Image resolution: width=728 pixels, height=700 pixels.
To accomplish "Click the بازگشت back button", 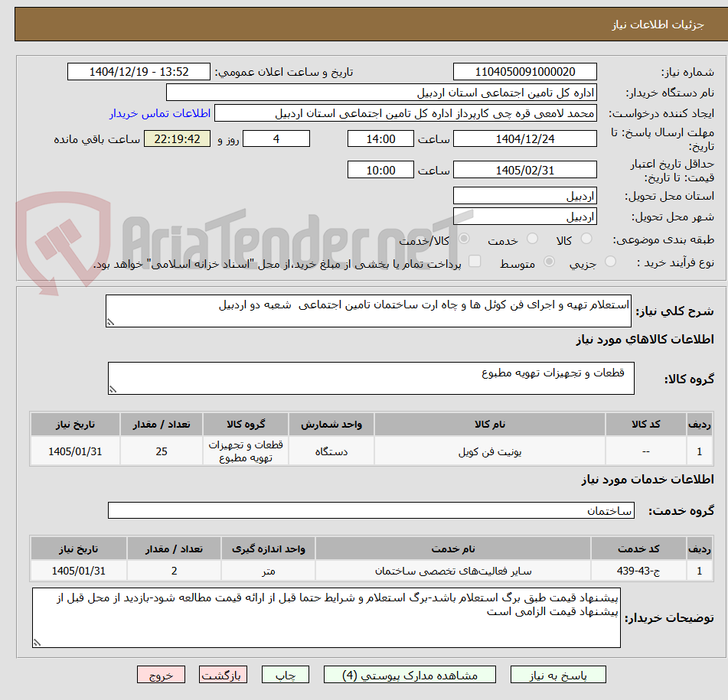I will (223, 675).
